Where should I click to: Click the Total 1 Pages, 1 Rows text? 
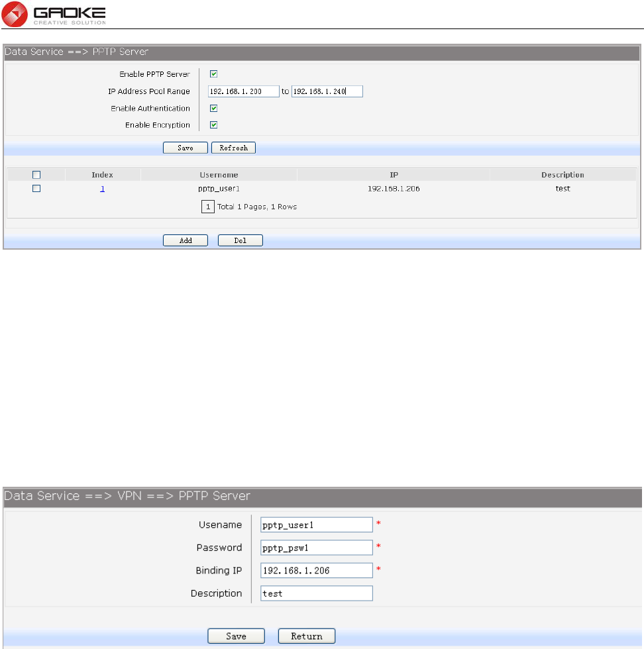pyautogui.click(x=257, y=207)
